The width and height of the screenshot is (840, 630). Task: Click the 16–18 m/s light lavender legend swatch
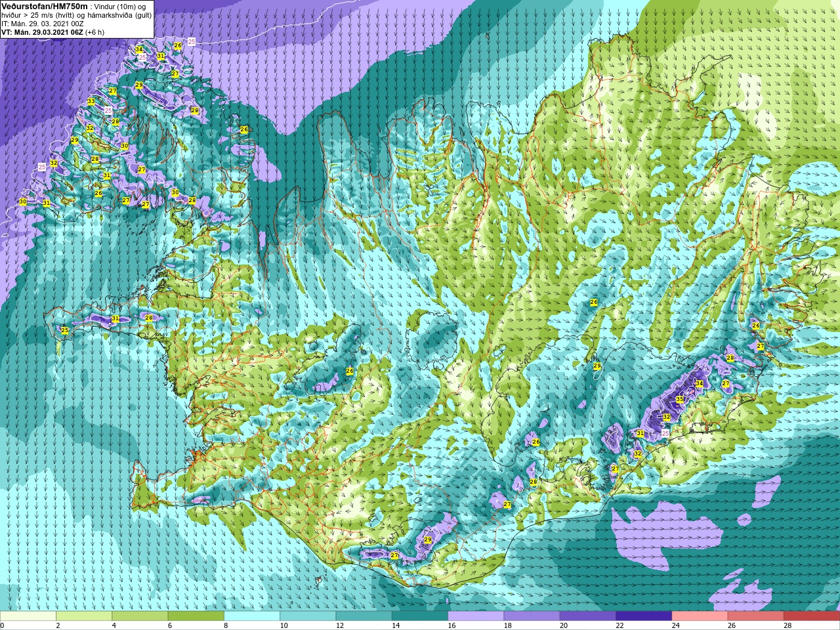click(x=476, y=616)
